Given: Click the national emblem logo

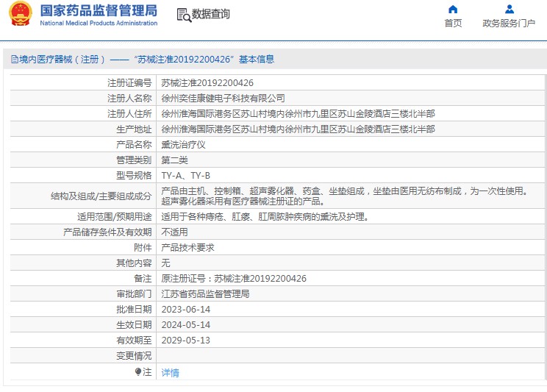Looking at the screenshot, I should (20, 14).
